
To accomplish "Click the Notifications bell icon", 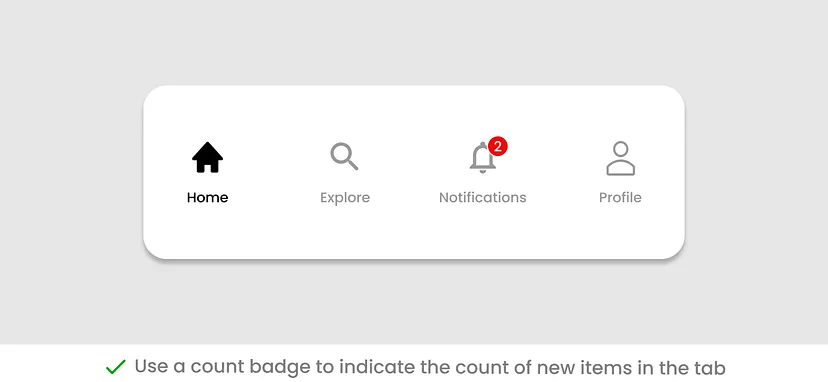I will 483,158.
